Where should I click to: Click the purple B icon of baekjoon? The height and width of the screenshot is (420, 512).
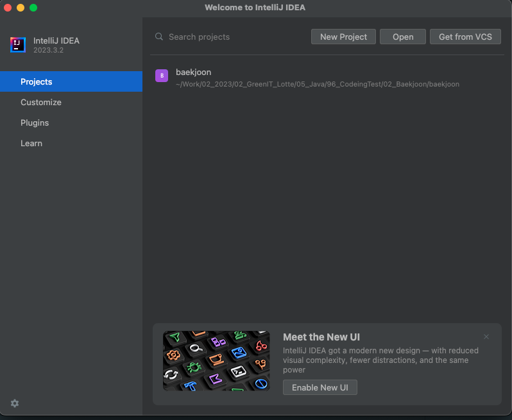click(x=162, y=76)
